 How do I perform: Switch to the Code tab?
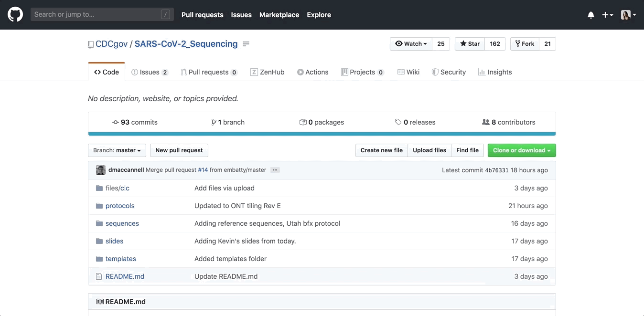[x=107, y=72]
